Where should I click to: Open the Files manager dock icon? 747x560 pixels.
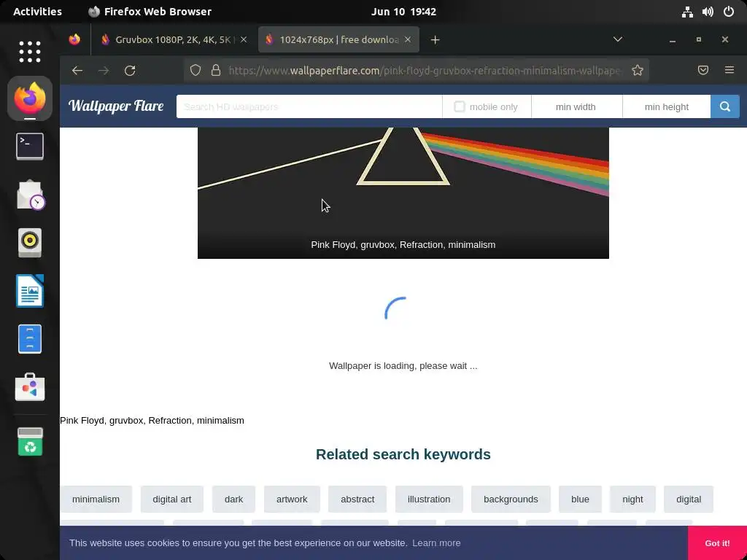point(29,339)
